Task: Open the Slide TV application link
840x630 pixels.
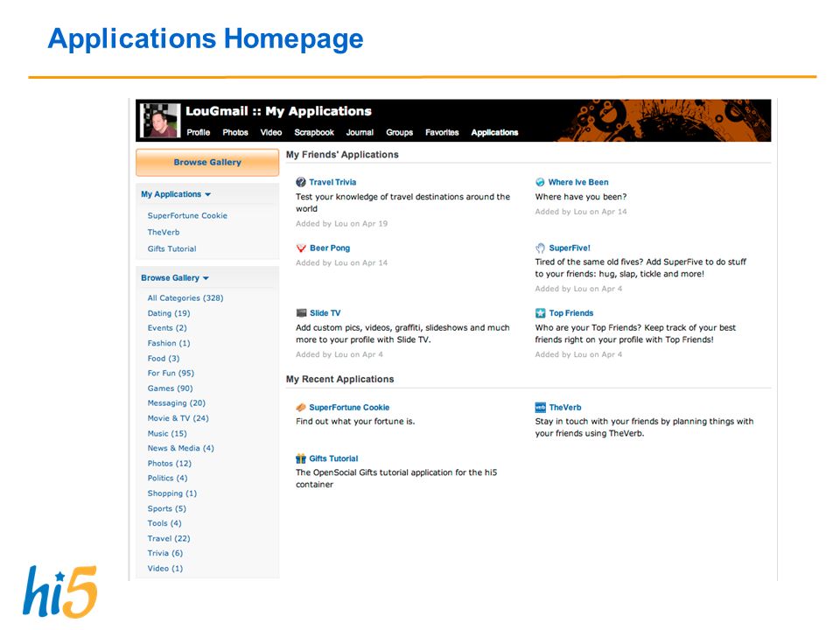Action: point(325,313)
